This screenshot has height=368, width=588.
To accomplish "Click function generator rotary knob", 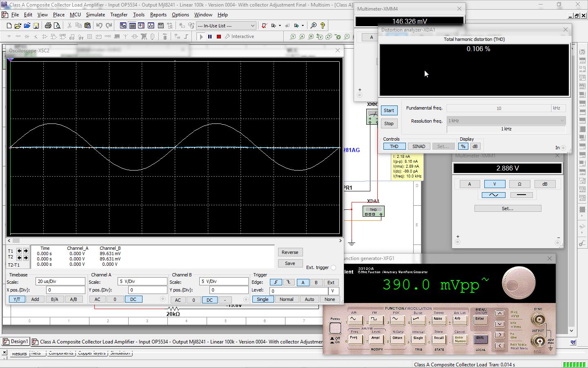I will pos(519,283).
